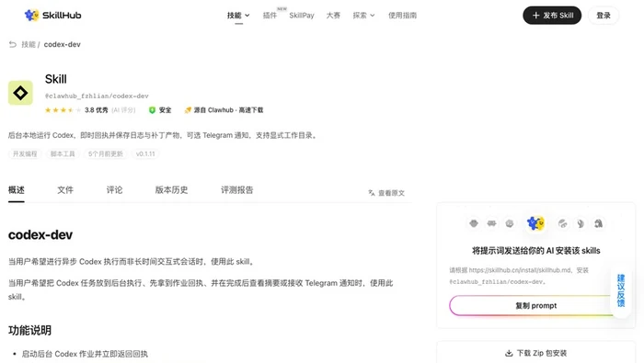Click the @clawhub_fzhlian/codex-dev identifier under the Skill title
Screen dimensions: 644x363
[x=97, y=96]
